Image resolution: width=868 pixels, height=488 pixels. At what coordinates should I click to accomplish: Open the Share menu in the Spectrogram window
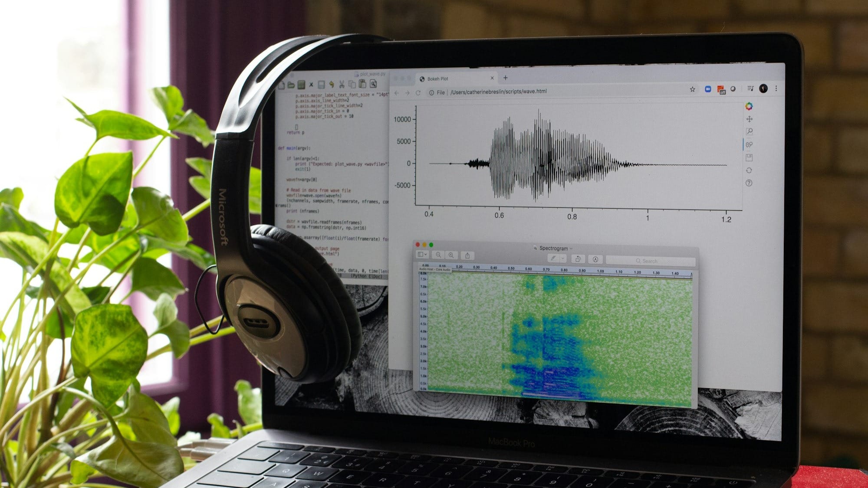pyautogui.click(x=467, y=255)
